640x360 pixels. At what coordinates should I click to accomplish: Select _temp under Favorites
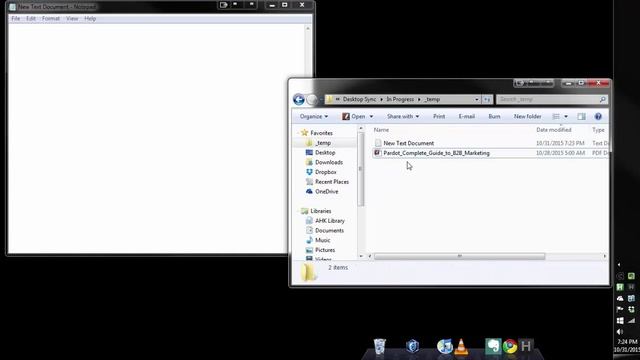click(323, 143)
